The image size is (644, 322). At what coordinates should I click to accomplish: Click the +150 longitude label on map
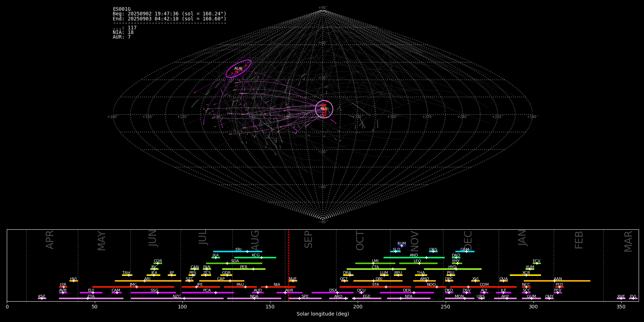click(x=147, y=117)
